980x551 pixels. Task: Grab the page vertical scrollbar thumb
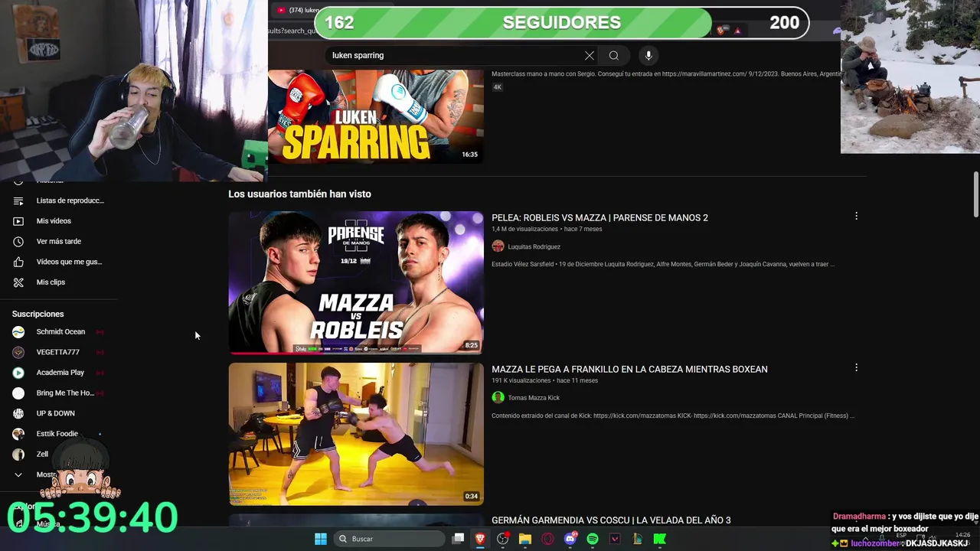[x=976, y=195]
